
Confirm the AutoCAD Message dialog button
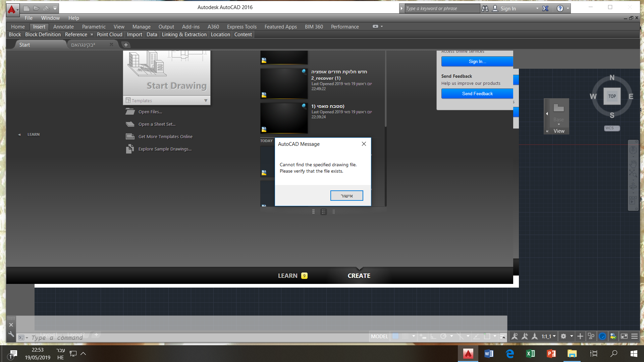tap(346, 196)
